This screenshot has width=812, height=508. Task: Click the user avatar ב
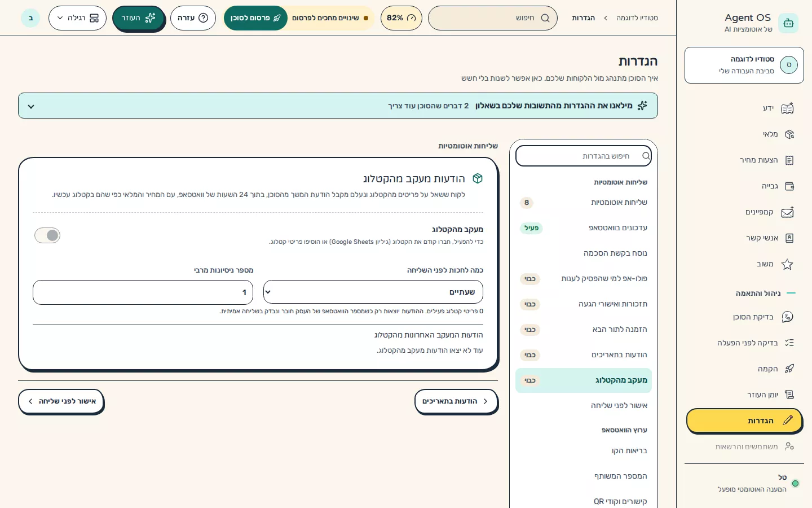(30, 18)
